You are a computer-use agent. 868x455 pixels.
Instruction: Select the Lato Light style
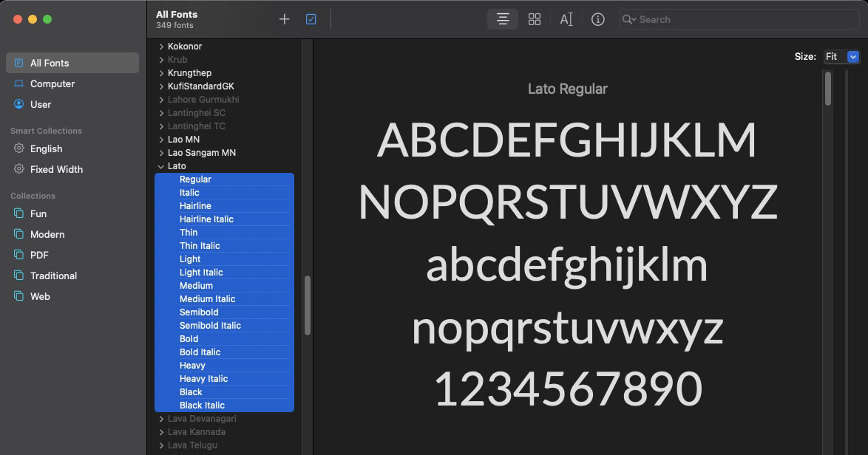(x=224, y=259)
